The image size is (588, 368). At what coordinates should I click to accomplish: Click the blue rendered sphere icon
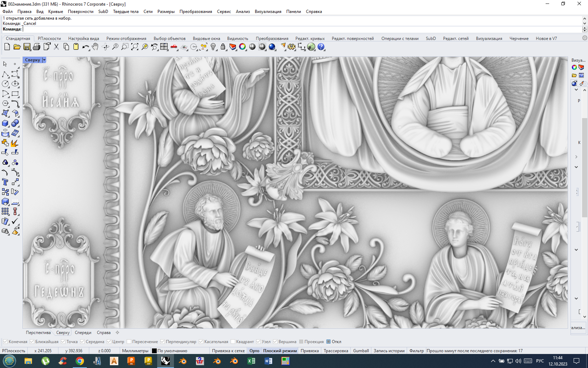tap(272, 47)
